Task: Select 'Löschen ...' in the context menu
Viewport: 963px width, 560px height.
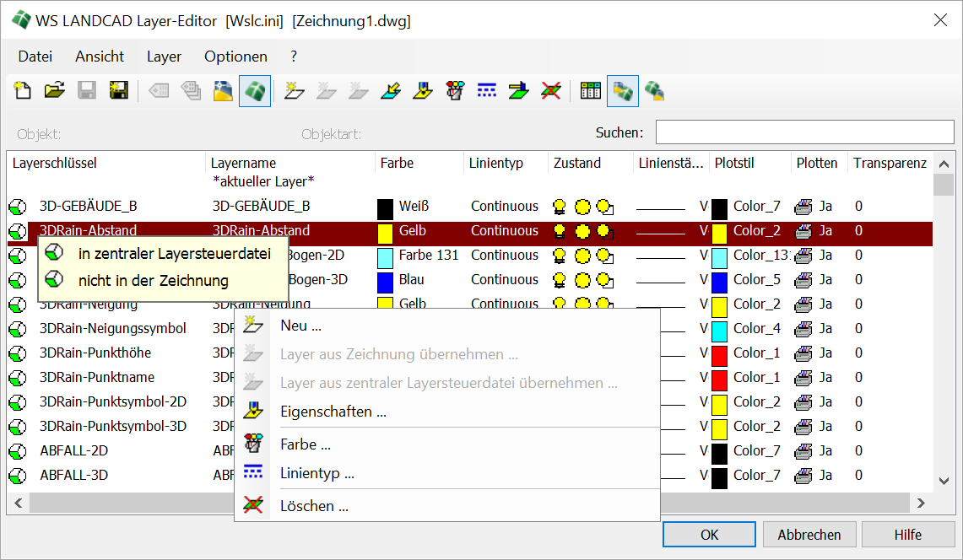Action: [x=314, y=506]
